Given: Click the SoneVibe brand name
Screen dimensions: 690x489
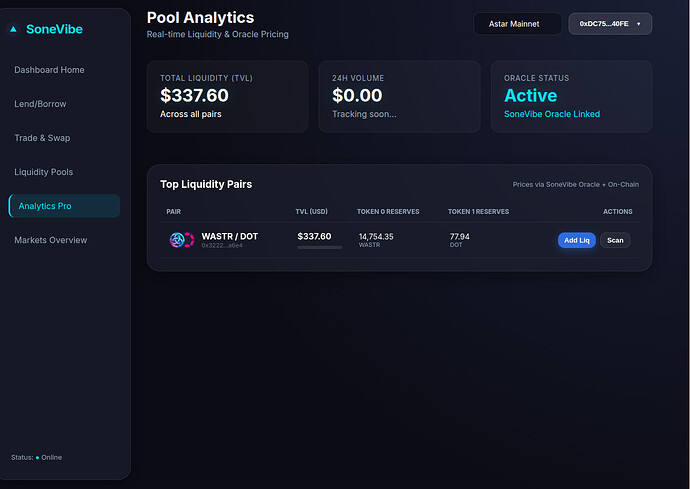Looking at the screenshot, I should [55, 29].
